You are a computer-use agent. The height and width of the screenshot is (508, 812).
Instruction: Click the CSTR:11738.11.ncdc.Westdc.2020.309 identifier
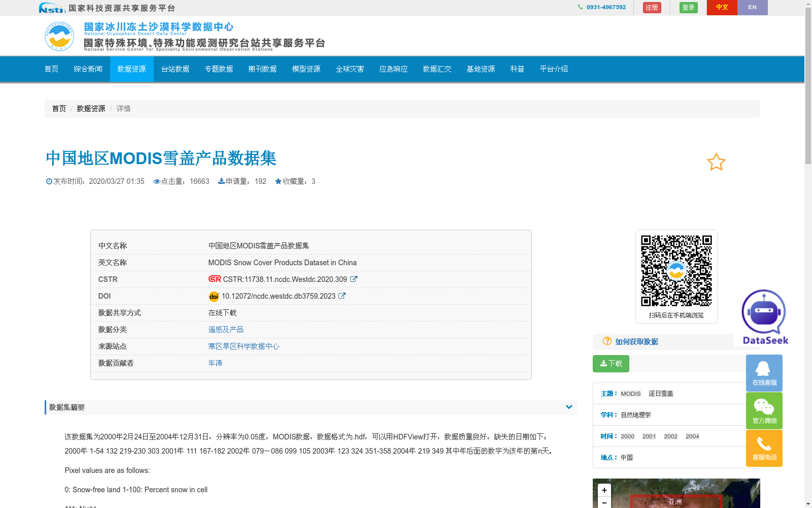[285, 279]
